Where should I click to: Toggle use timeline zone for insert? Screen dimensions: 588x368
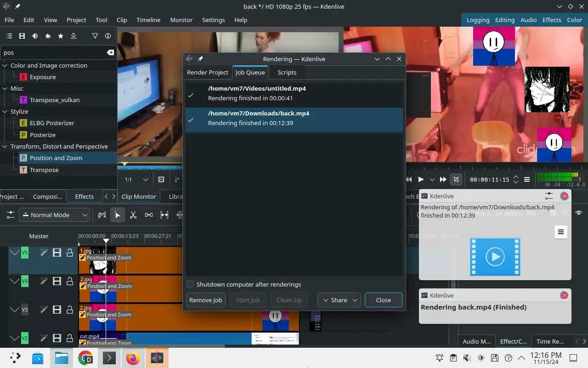tap(102, 215)
